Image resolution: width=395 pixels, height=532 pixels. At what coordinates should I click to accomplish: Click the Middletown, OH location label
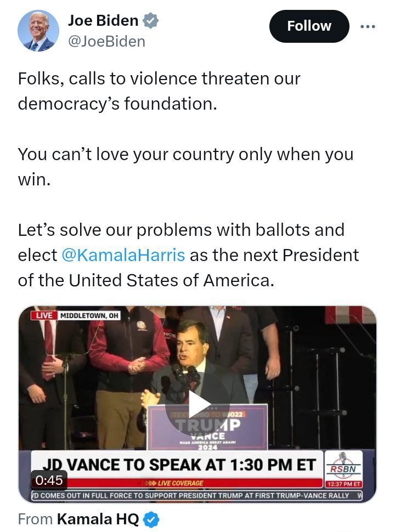coord(89,315)
